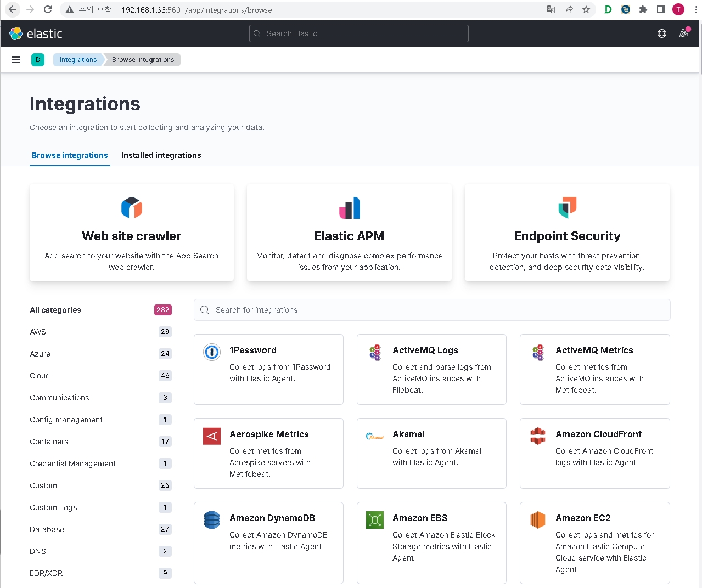Click the orange Amazon EC2 icon
The width and height of the screenshot is (702, 588).
point(538,520)
